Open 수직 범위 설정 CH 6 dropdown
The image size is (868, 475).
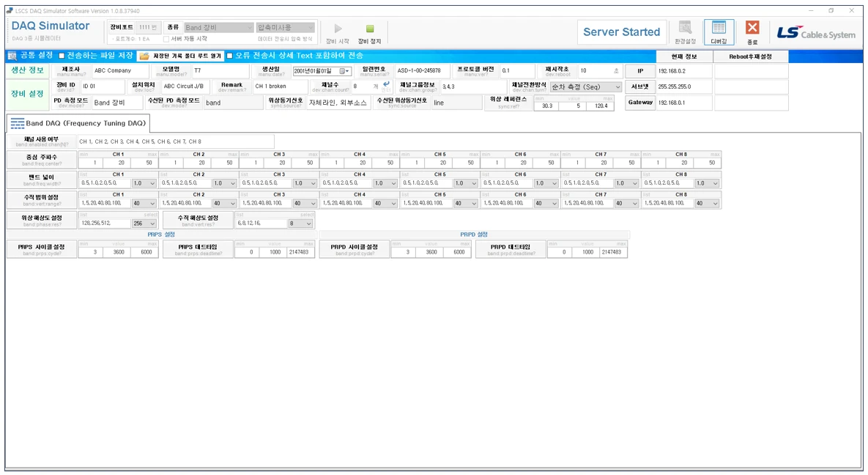546,203
